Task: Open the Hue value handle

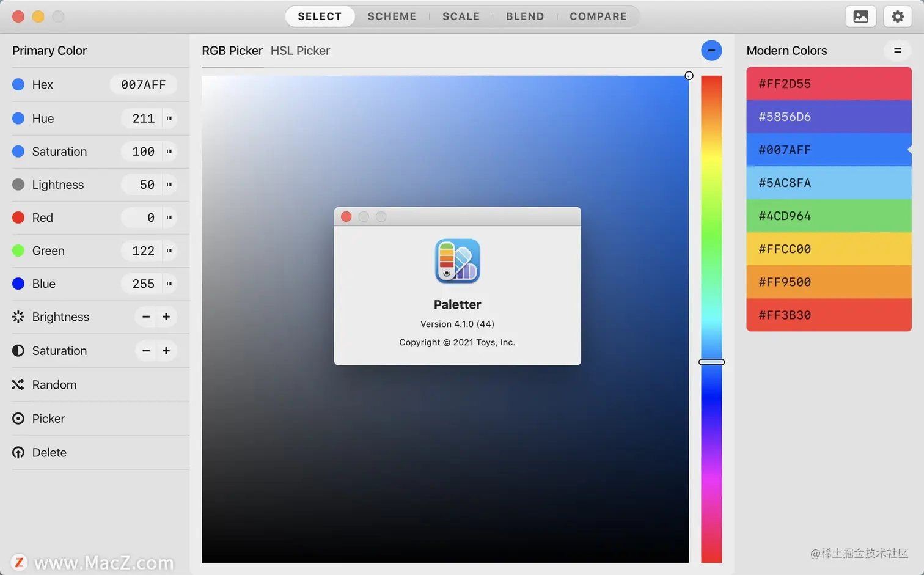Action: click(x=169, y=119)
